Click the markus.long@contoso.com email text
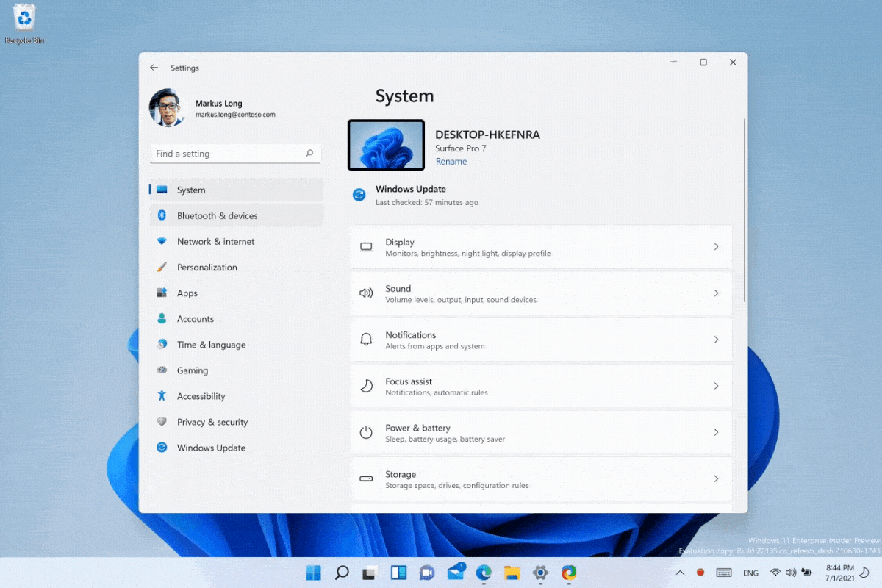 tap(235, 115)
